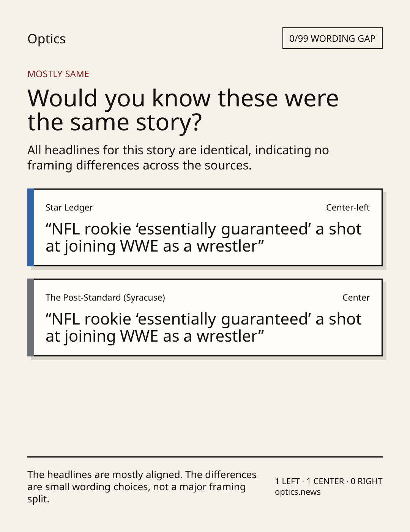Click the gray bias stripe on second card
This screenshot has width=410, height=532.
point(31,317)
